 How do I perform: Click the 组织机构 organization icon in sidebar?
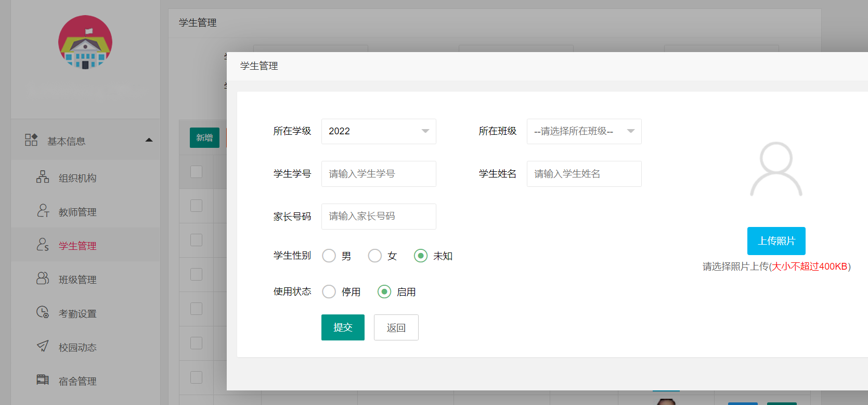[43, 177]
